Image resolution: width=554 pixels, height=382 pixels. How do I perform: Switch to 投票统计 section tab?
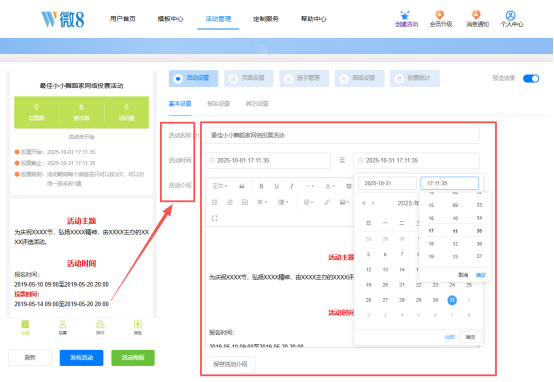pos(415,78)
